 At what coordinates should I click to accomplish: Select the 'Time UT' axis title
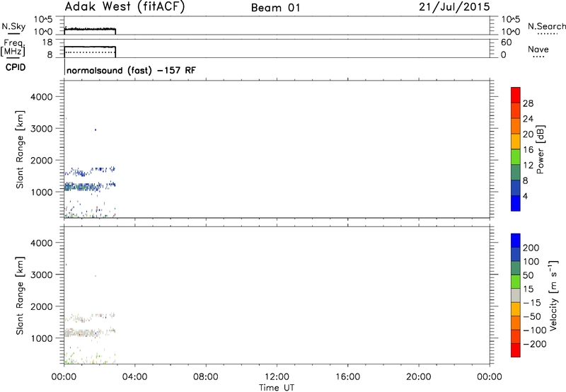(x=277, y=388)
